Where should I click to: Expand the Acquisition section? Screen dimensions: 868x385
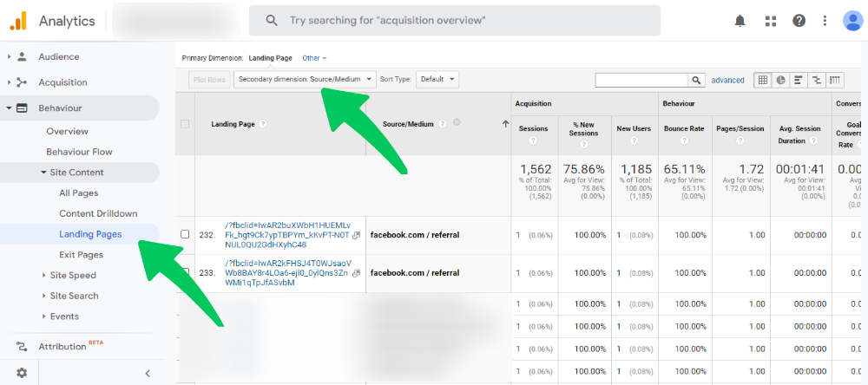click(9, 82)
